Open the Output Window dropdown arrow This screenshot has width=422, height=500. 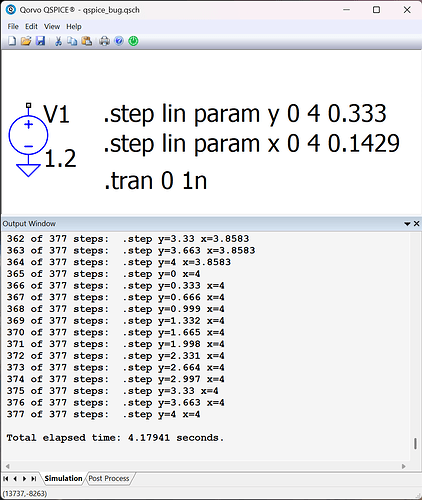407,224
